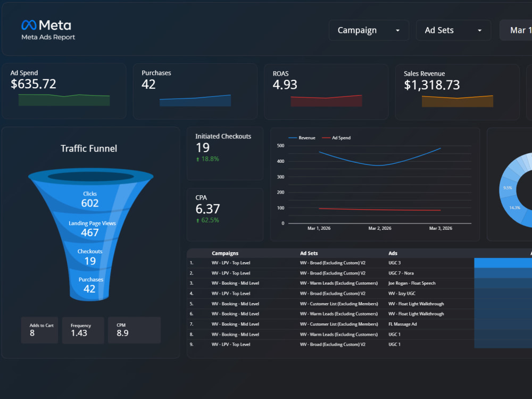Screen dimensions: 532x399
Task: Click row 9 ad set Broad (Excluding Custom) V2
Action: [332, 344]
